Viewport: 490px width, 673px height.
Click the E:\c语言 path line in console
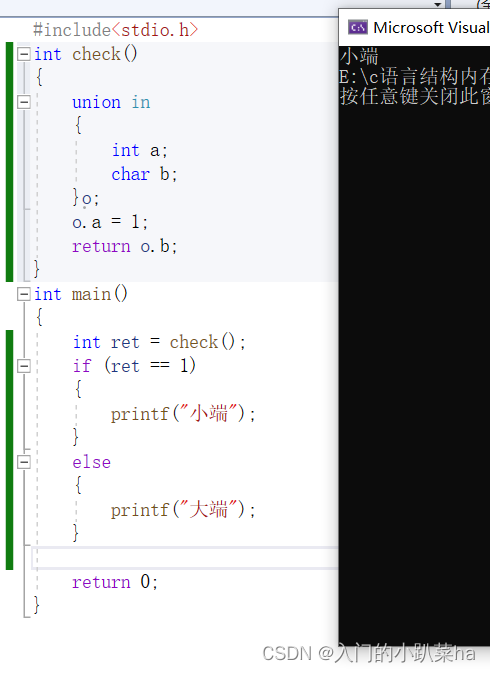pyautogui.click(x=414, y=76)
